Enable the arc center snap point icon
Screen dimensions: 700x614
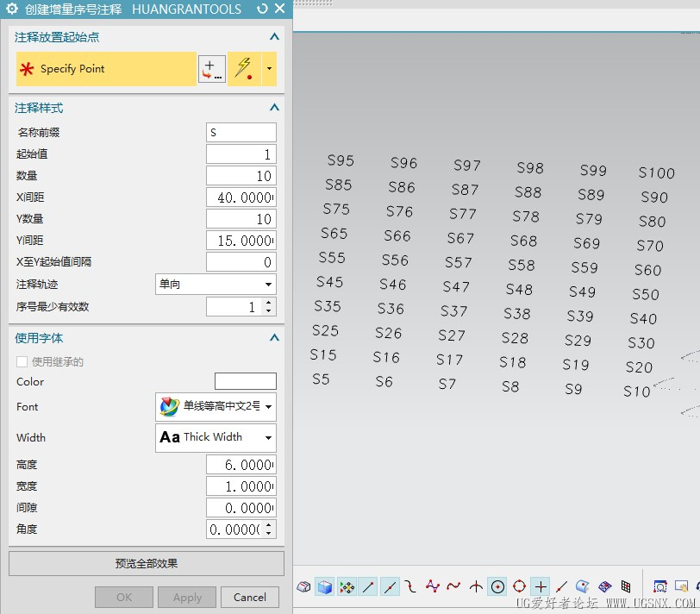(x=497, y=586)
